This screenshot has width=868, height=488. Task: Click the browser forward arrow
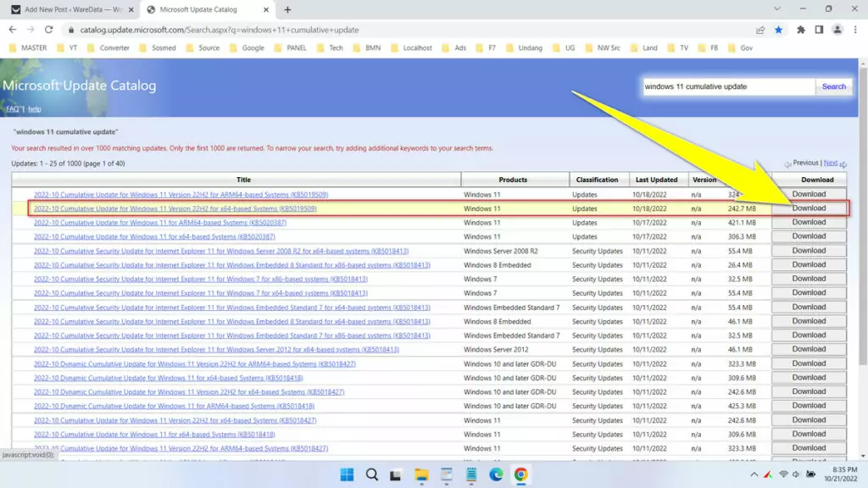[31, 30]
